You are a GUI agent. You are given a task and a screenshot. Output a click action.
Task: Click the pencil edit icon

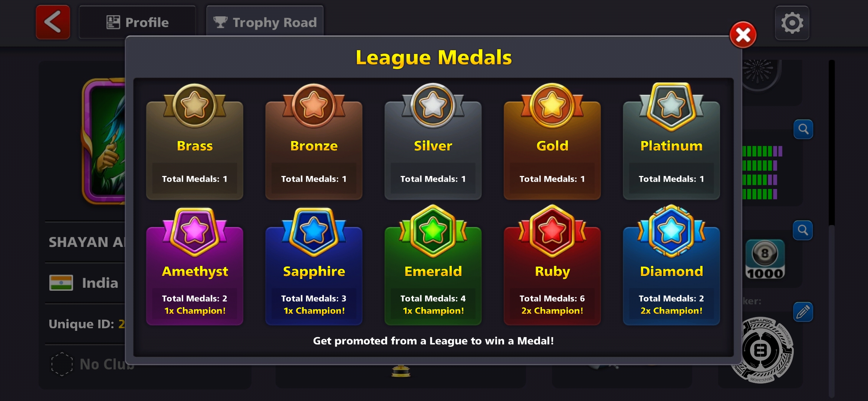tap(803, 312)
